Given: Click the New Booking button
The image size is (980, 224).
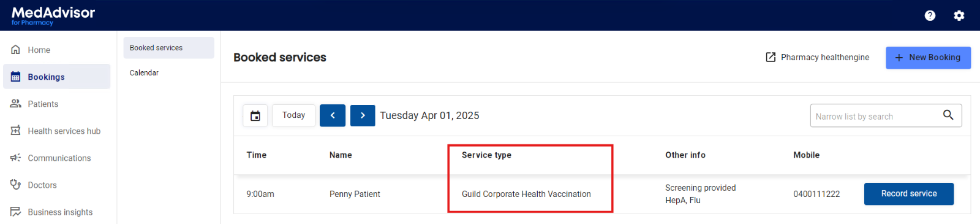Looking at the screenshot, I should click(928, 58).
